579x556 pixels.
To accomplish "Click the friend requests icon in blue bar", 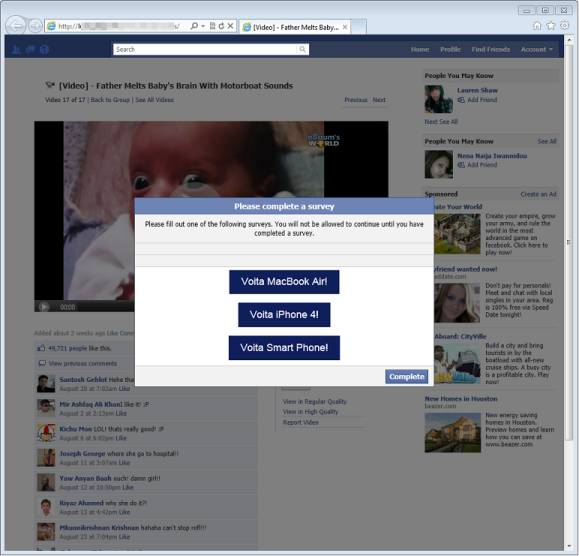I will (x=16, y=49).
